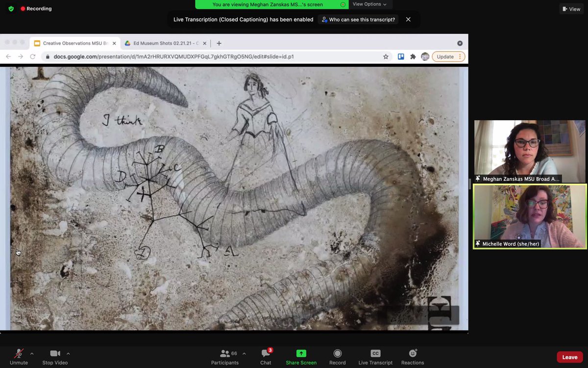Click the divider handle beside video panel
Viewport: 588px width, 368px height.
point(470,184)
